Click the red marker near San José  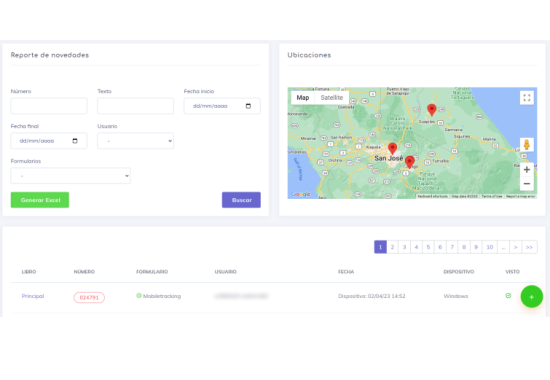pyautogui.click(x=393, y=148)
